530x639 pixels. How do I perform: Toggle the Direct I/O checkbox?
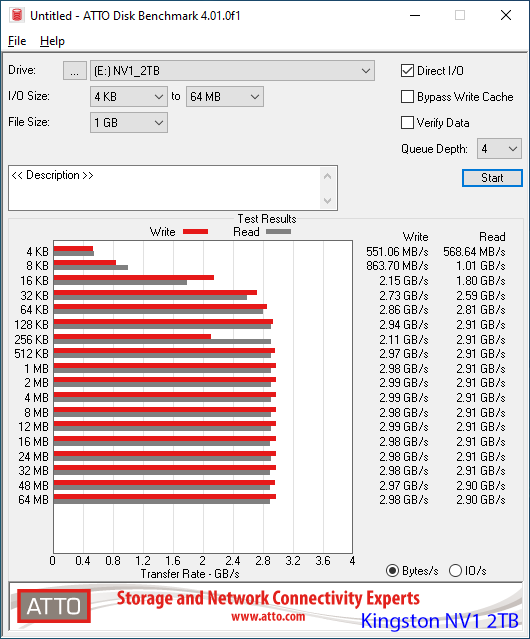coord(407,71)
